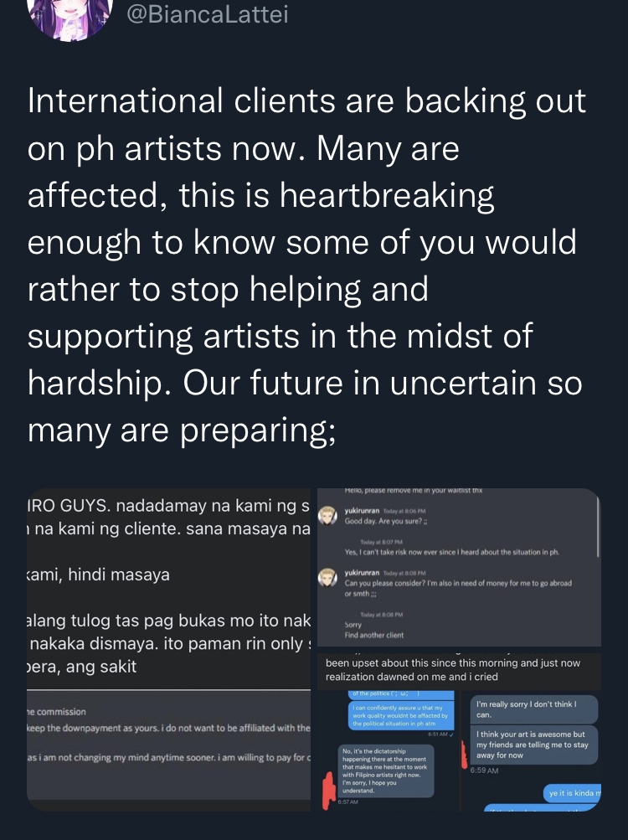Open the Discord chat screenshot with yukirunran
The height and width of the screenshot is (840, 628).
[x=459, y=567]
